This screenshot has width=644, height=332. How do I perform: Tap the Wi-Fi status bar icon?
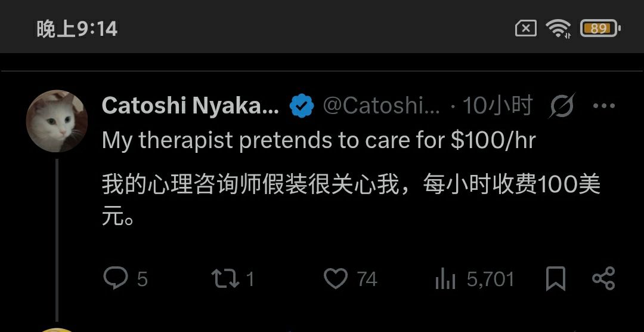click(558, 29)
